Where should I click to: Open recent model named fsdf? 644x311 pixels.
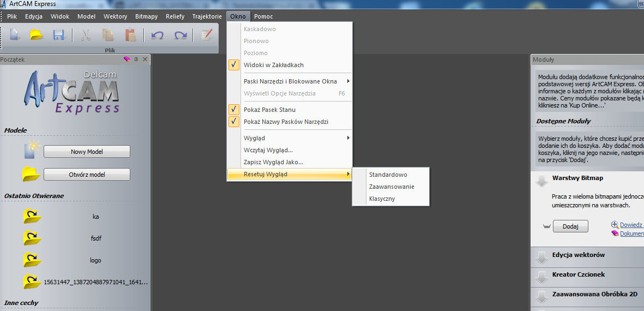[95, 238]
